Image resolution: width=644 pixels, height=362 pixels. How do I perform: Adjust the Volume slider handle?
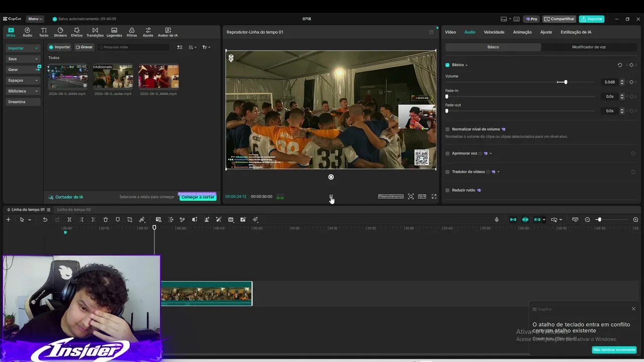566,82
